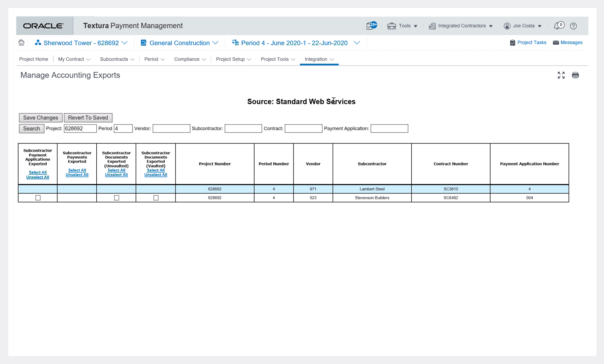Click the Project Tasks clipboard icon

(512, 43)
